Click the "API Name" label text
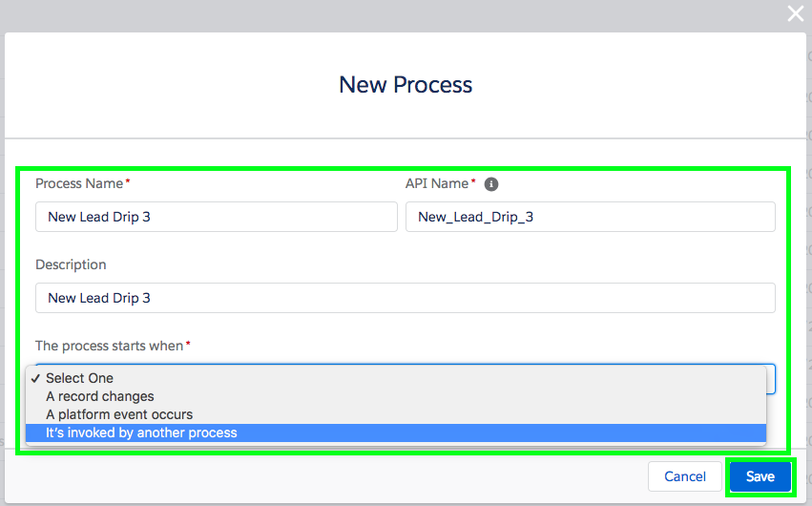 pos(437,183)
